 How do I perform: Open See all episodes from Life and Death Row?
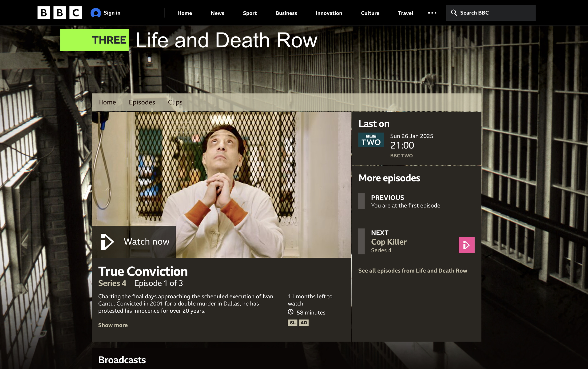(413, 271)
